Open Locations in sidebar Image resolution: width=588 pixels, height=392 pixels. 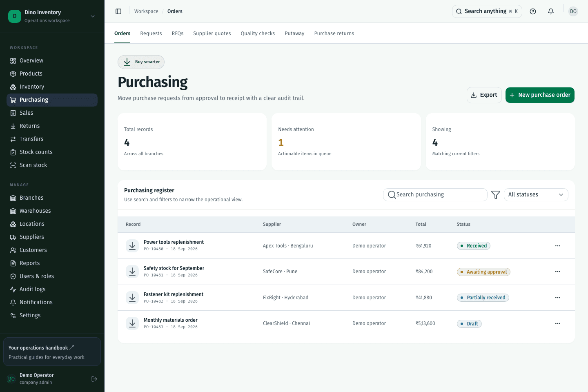52,224
